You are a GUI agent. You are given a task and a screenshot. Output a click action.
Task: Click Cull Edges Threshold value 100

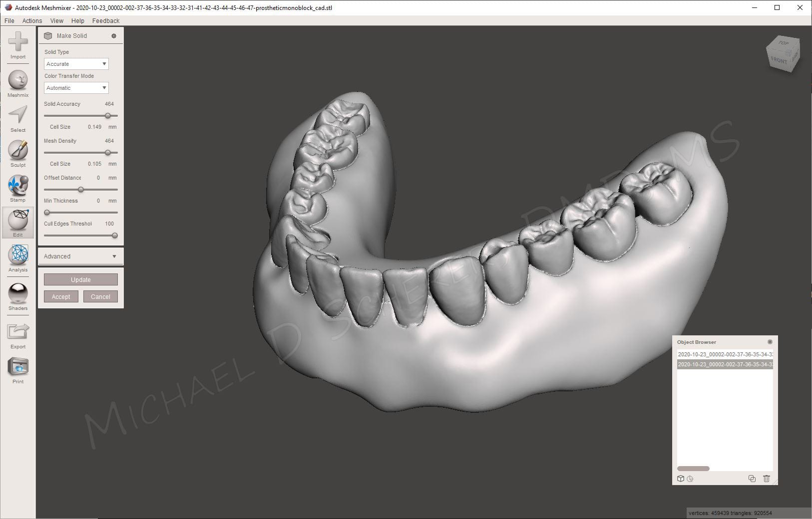coord(109,224)
